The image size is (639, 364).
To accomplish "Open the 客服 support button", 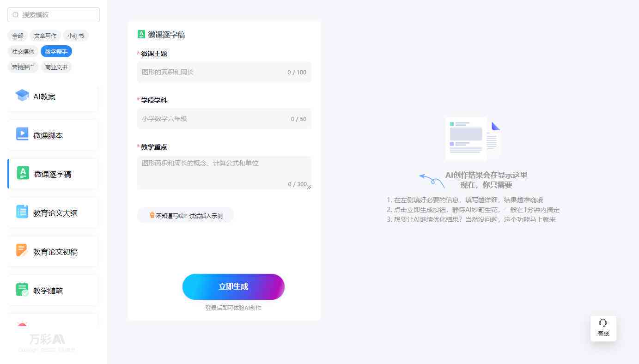I will (x=603, y=328).
